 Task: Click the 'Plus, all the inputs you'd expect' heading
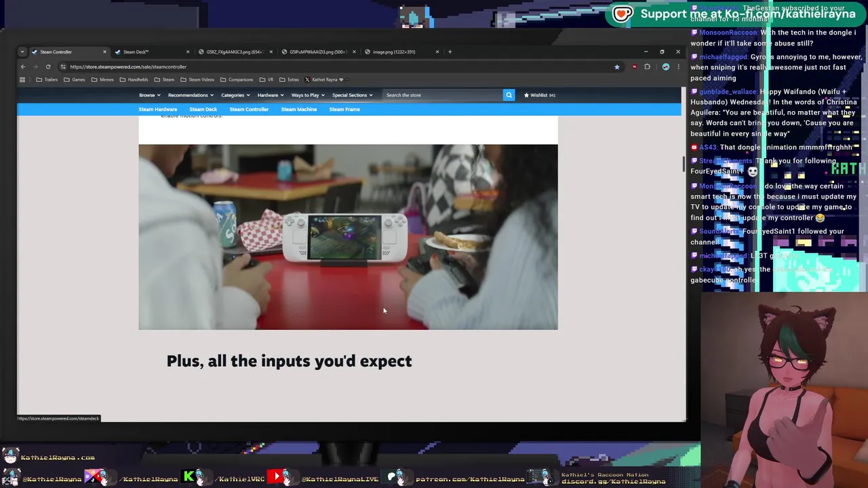pyautogui.click(x=289, y=361)
